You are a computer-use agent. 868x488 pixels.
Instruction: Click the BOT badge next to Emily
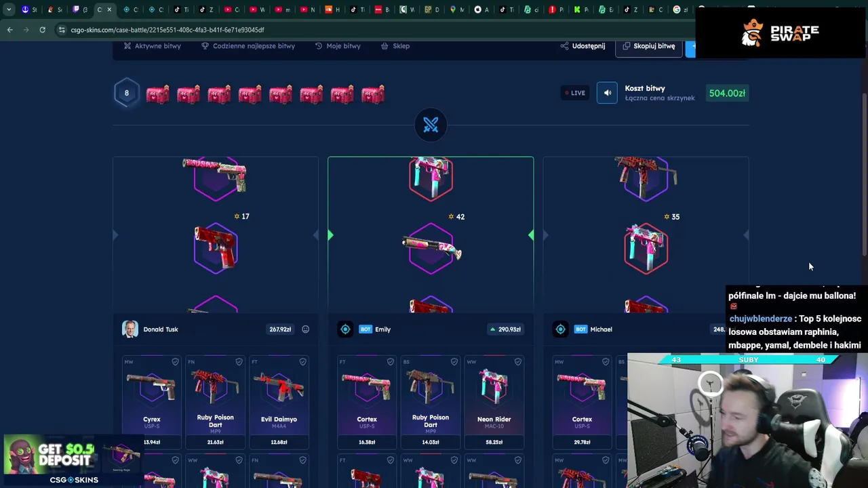(366, 329)
